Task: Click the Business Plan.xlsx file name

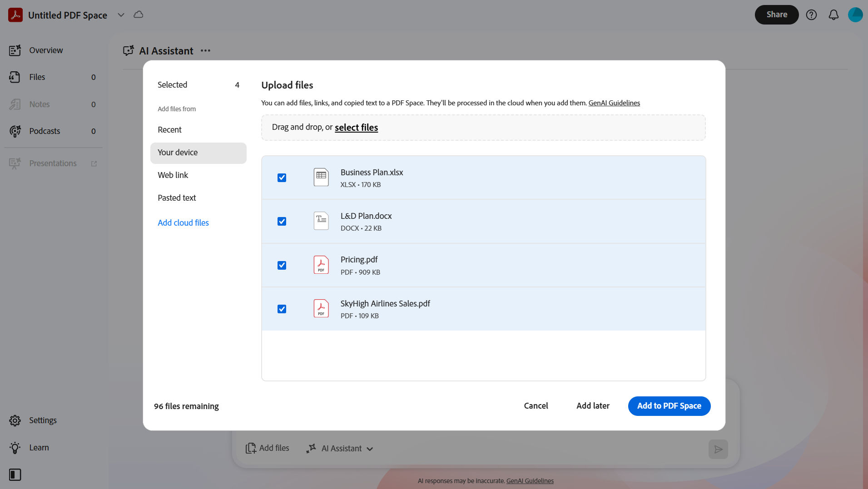Action: point(372,173)
